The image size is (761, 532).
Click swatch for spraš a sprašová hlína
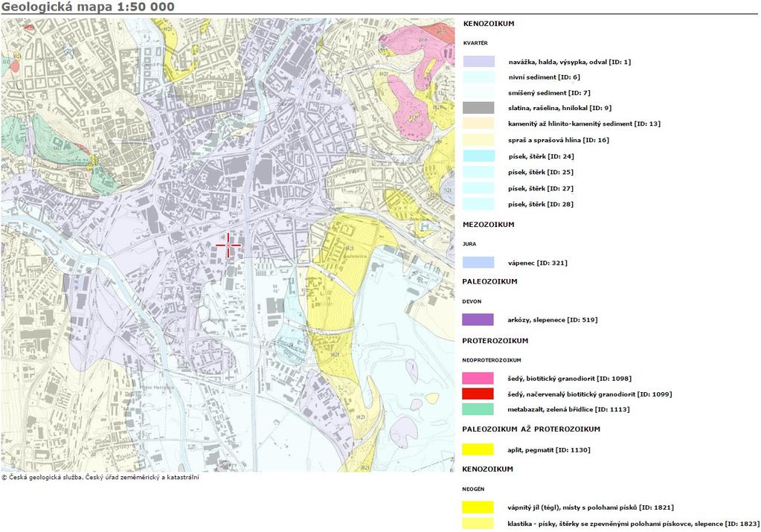pyautogui.click(x=478, y=140)
